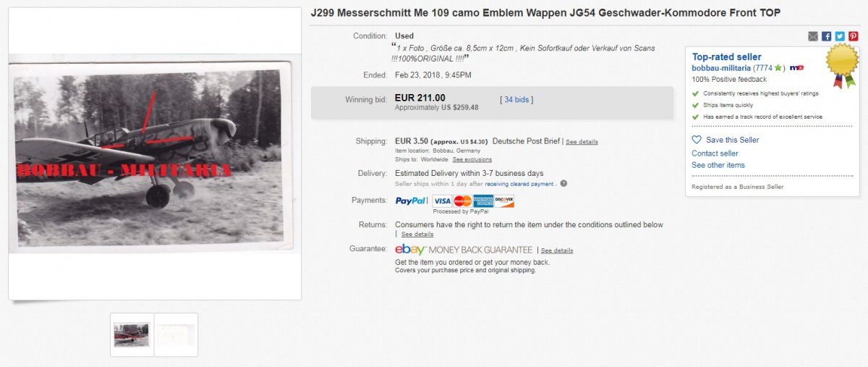This screenshot has height=367, width=868.
Task: Click the PayPal logo under Payments
Action: coord(410,201)
